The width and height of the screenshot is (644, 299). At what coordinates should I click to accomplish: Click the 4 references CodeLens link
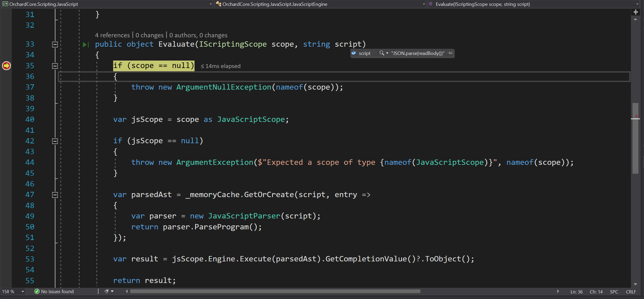pos(112,35)
